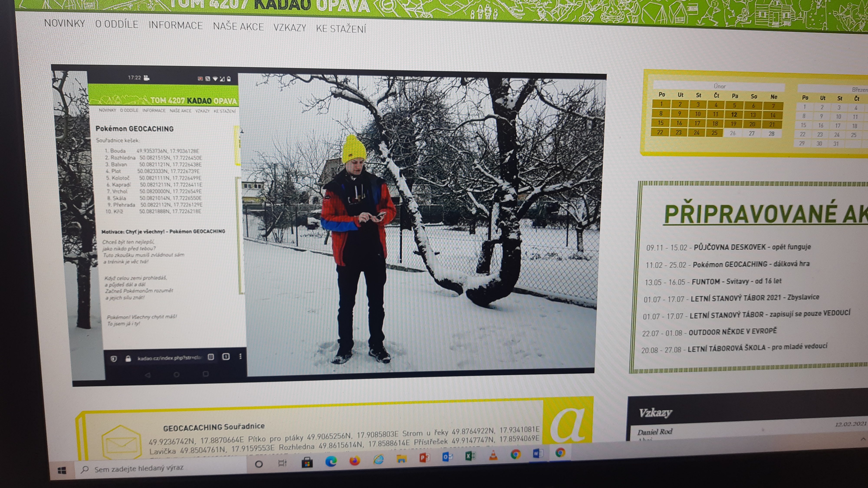This screenshot has height=488, width=868.
Task: Select March 29 in the Březen calendar
Action: click(x=802, y=143)
